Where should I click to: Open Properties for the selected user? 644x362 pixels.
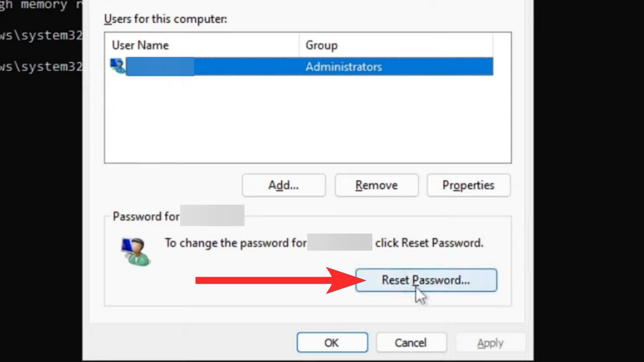coord(468,185)
